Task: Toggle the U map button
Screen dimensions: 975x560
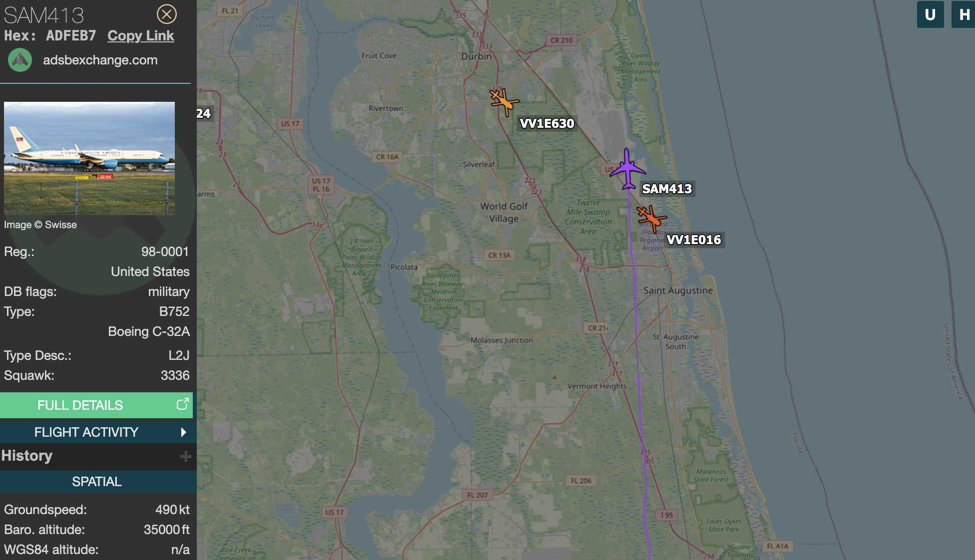Action: tap(930, 14)
